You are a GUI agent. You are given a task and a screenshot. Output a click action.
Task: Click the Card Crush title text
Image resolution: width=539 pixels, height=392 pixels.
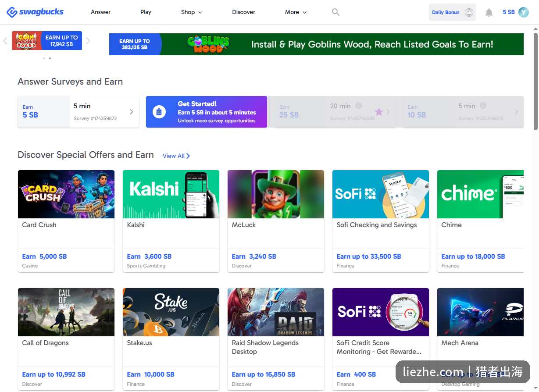[39, 225]
